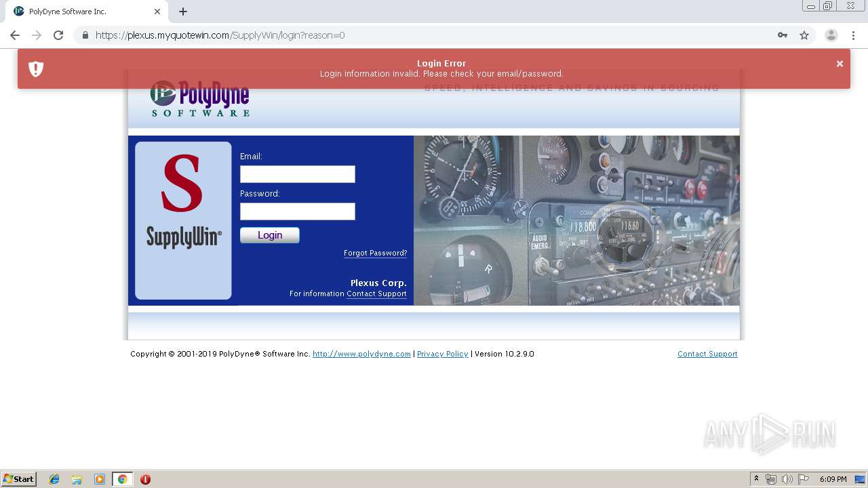
Task: Click the padlock site security icon
Action: tap(85, 35)
